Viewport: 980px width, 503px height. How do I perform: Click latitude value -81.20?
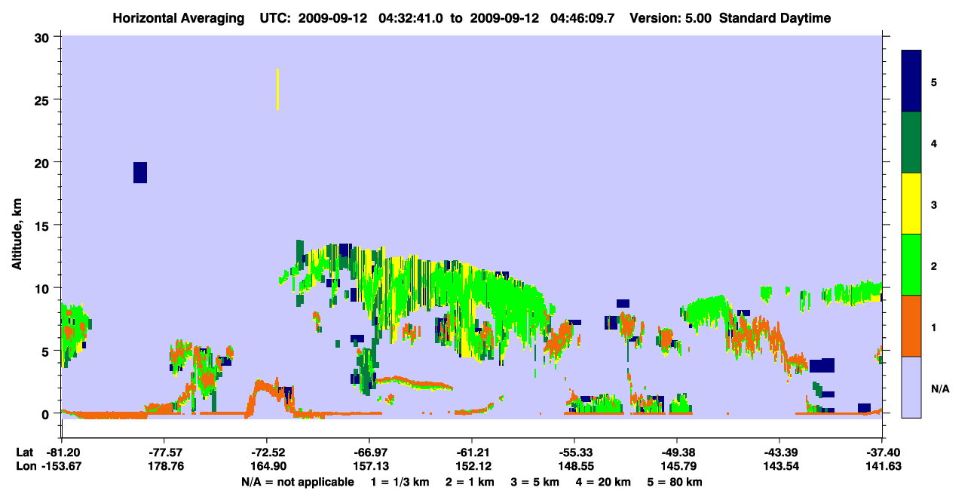coord(62,452)
